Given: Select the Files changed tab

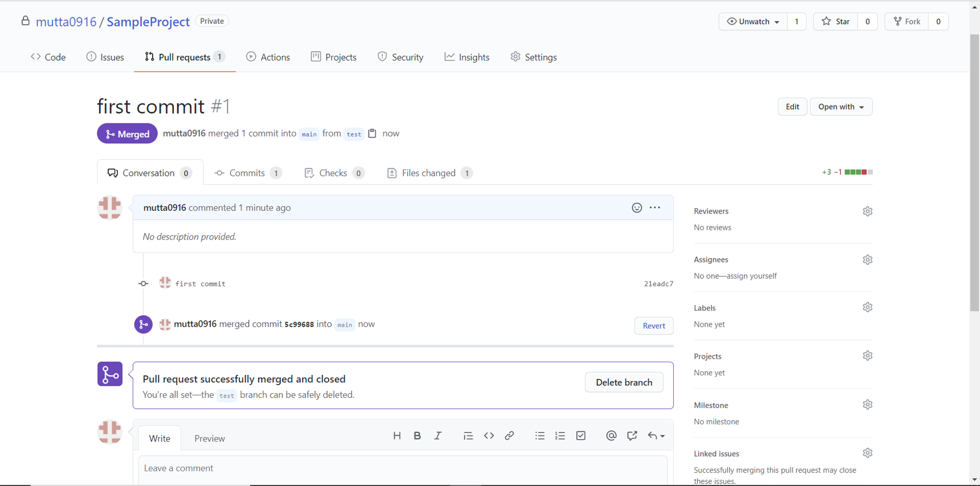Looking at the screenshot, I should [430, 173].
